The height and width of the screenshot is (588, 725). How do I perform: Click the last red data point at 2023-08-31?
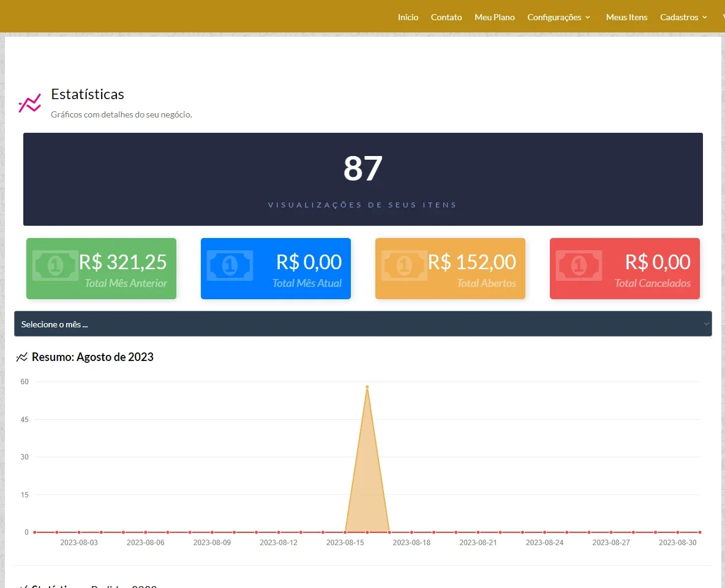(700, 532)
